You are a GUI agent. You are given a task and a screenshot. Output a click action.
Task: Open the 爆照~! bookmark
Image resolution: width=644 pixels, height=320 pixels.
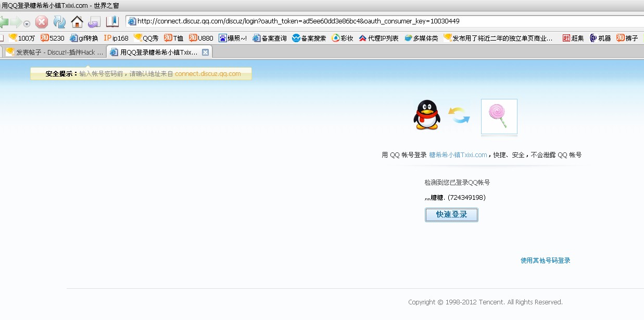(x=233, y=38)
